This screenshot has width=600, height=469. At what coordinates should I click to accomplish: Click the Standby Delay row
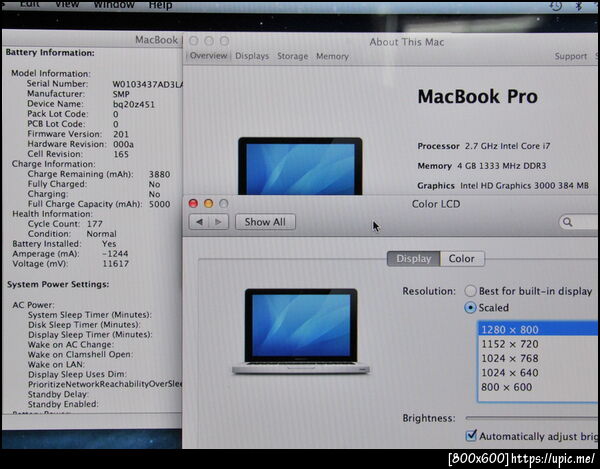(58, 394)
